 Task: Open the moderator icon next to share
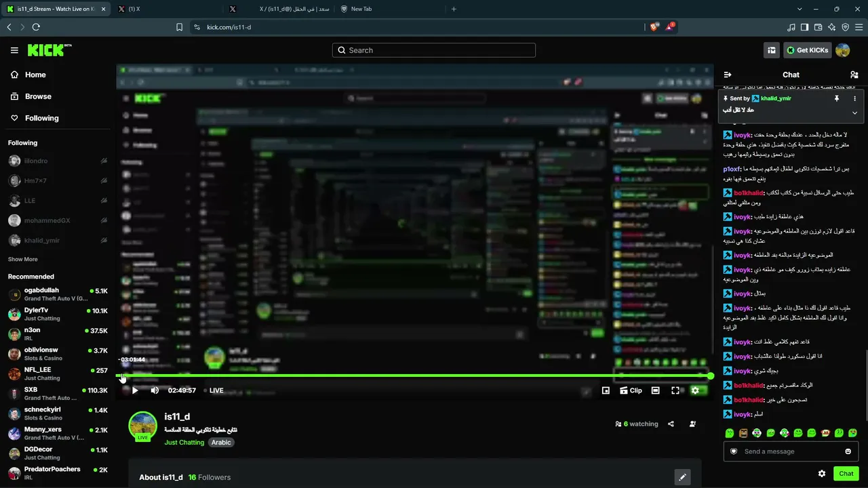click(692, 424)
